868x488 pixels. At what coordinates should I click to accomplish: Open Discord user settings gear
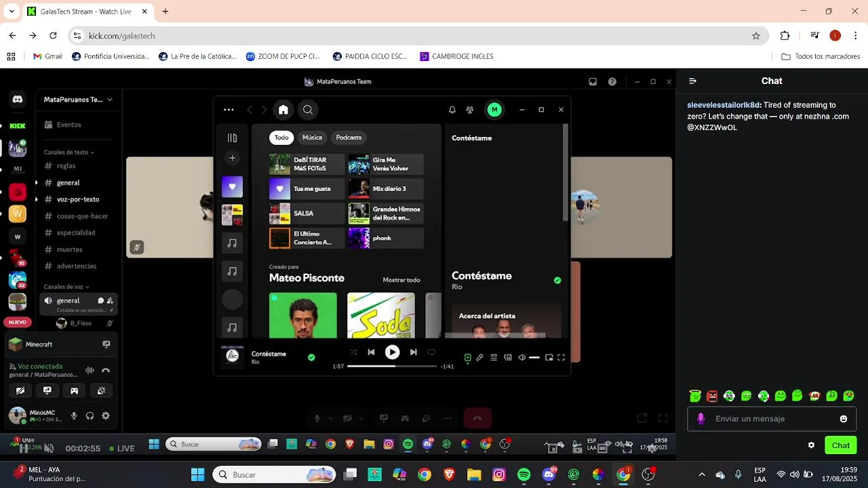pos(106,415)
